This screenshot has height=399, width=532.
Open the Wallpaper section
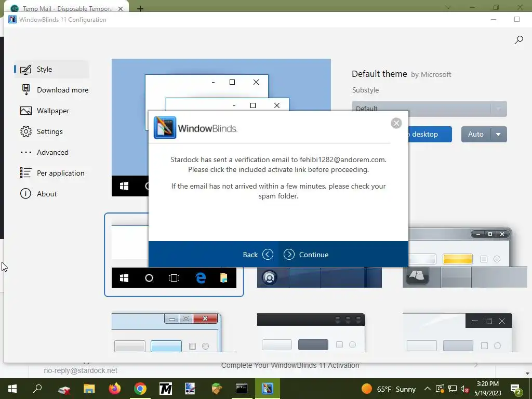click(51, 111)
